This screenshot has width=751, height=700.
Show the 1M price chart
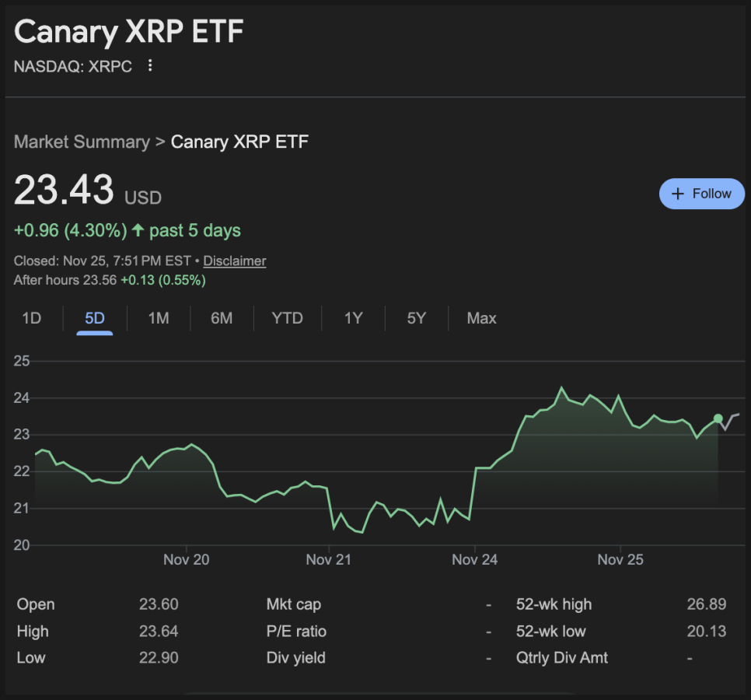tap(158, 318)
